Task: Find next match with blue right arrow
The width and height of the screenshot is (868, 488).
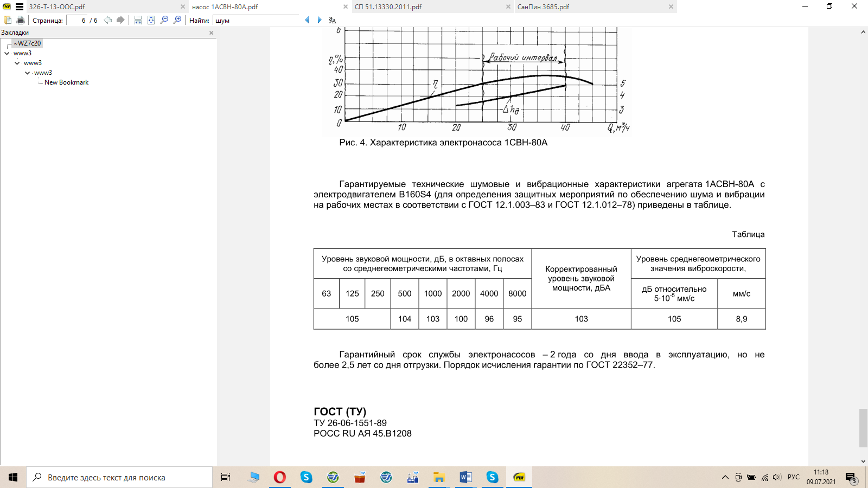Action: click(x=320, y=20)
